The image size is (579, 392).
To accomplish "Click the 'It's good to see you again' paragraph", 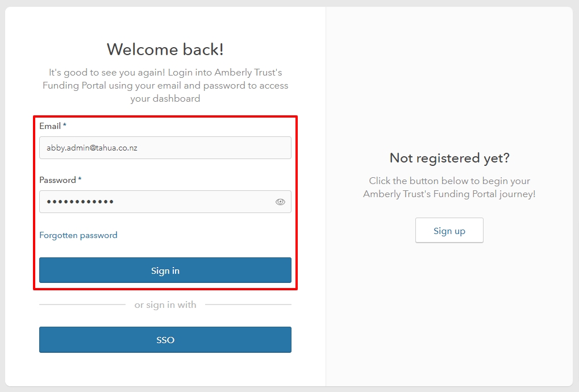I will coord(165,85).
